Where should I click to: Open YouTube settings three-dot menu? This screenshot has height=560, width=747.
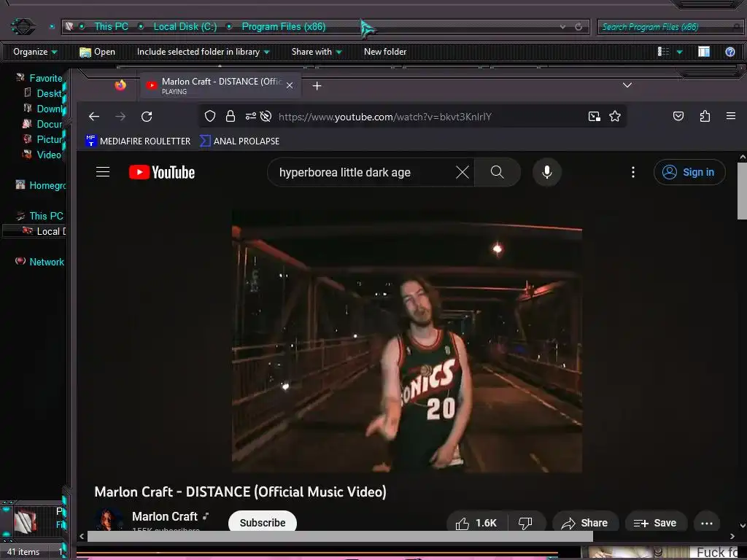click(x=633, y=172)
